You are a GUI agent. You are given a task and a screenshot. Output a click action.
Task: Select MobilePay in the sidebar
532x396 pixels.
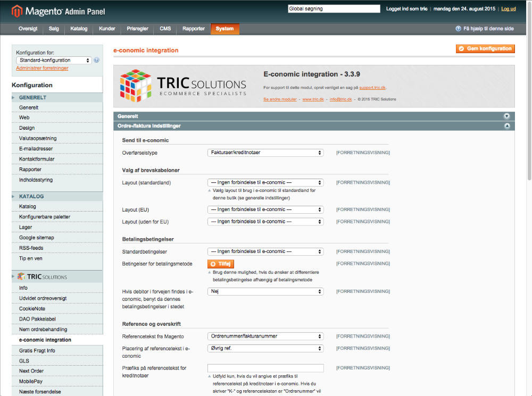[x=31, y=381]
